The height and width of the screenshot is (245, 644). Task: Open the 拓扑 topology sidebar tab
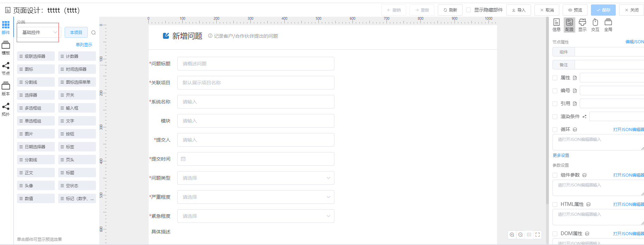[6, 109]
